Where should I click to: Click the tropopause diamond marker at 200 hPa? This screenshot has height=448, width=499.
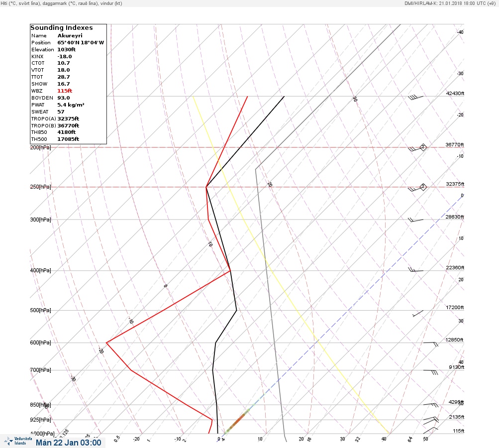(x=423, y=147)
